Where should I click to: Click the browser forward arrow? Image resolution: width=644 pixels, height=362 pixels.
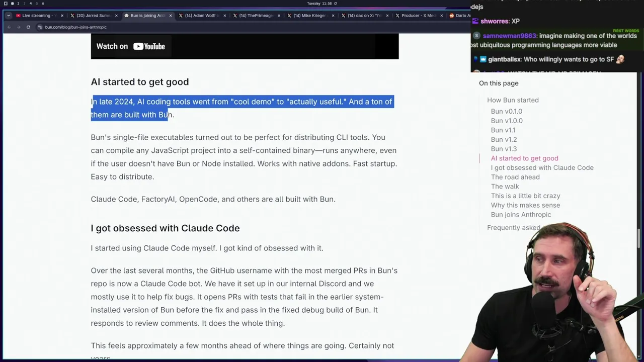(19, 27)
